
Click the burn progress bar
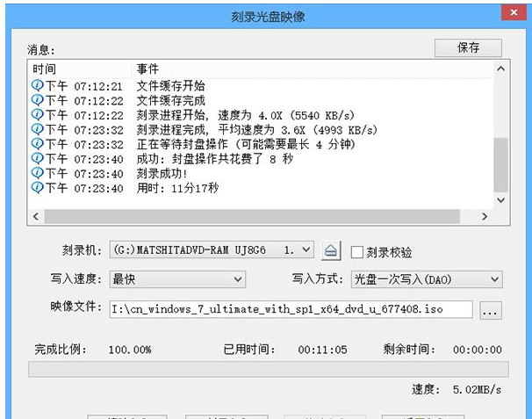(265, 369)
